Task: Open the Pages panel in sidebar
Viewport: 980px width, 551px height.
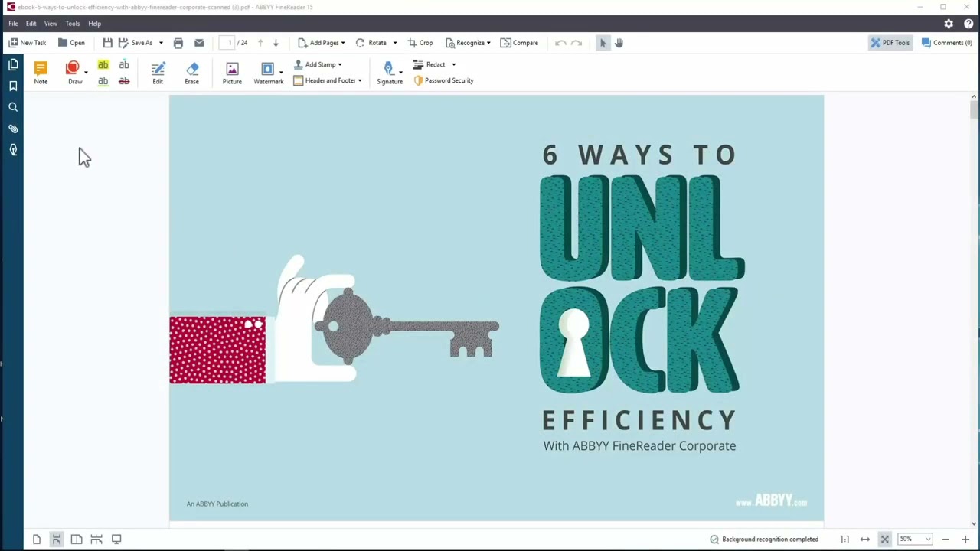Action: [13, 65]
